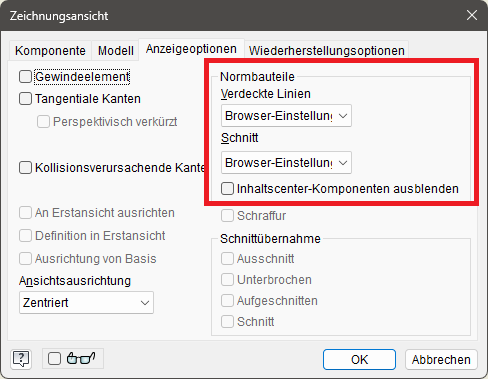Click the Ausschnitt checkbox under Schnittübernahme
Viewport: 488px width, 379px height.
tap(227, 259)
